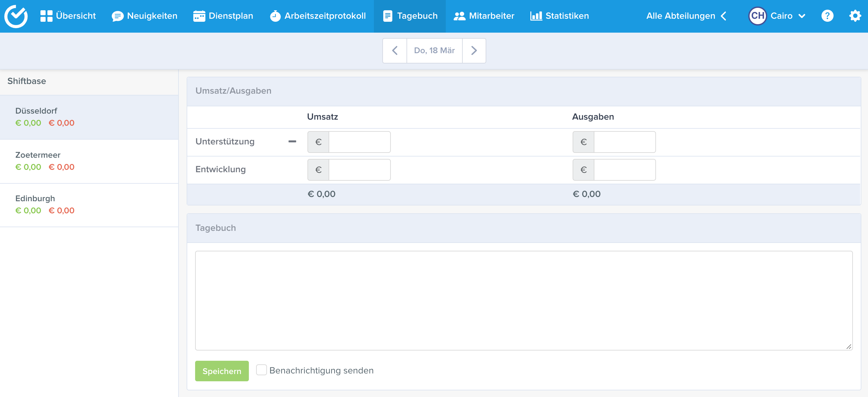This screenshot has width=868, height=397.
Task: Click the Shiftbase sidebar heading
Action: (x=27, y=81)
